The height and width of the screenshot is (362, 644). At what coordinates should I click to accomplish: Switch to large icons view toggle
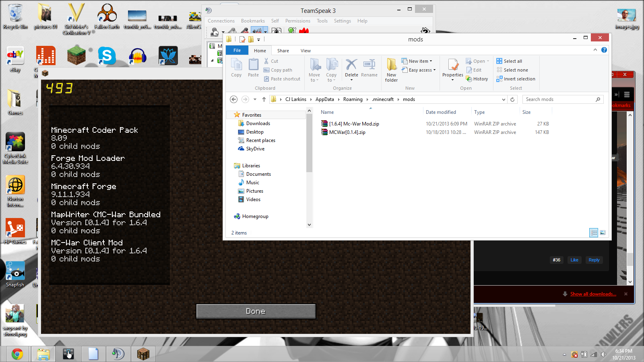(x=603, y=232)
